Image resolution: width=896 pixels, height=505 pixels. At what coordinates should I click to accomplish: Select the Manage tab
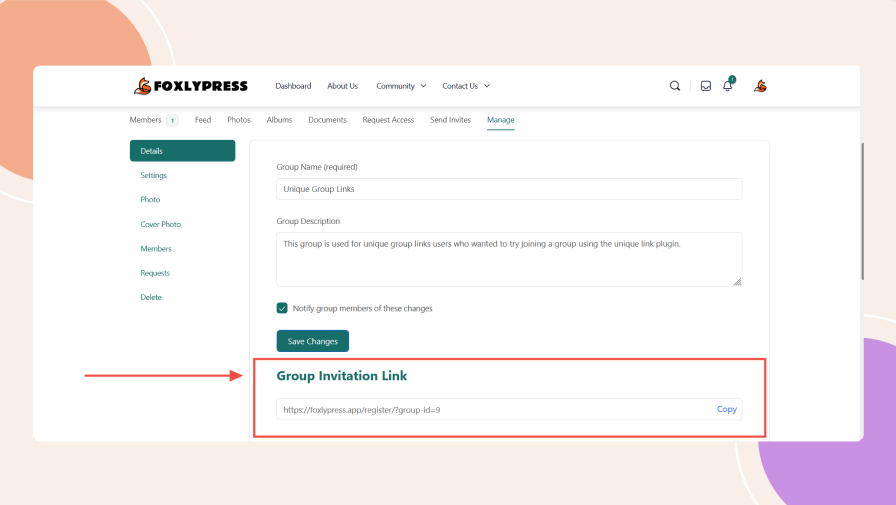501,119
